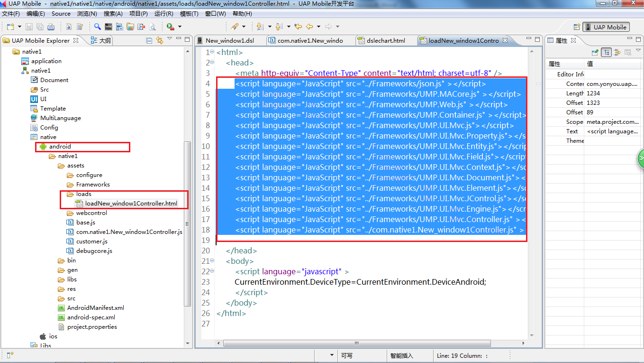Select customer.js in the explorer tree
The height and width of the screenshot is (363, 644).
(x=91, y=242)
